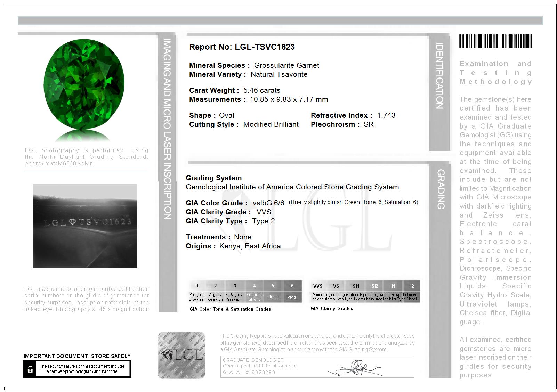Click the refractive index '1.743' value

pos(386,115)
